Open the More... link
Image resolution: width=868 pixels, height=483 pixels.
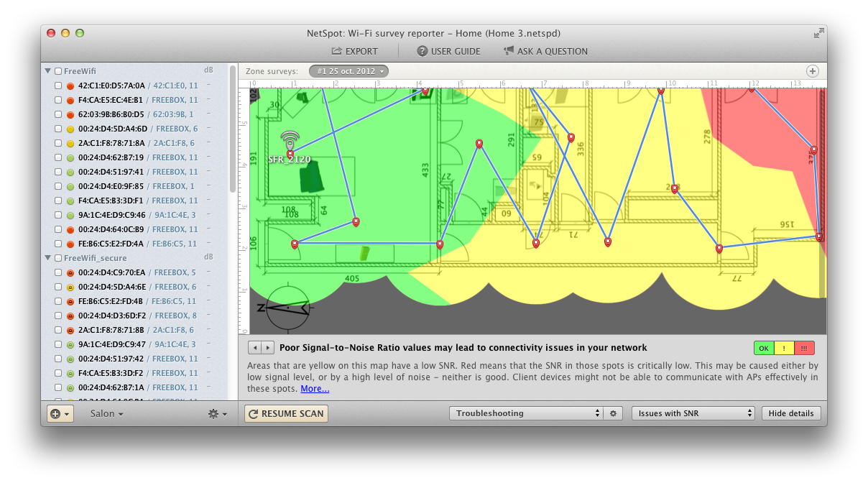[x=315, y=389]
